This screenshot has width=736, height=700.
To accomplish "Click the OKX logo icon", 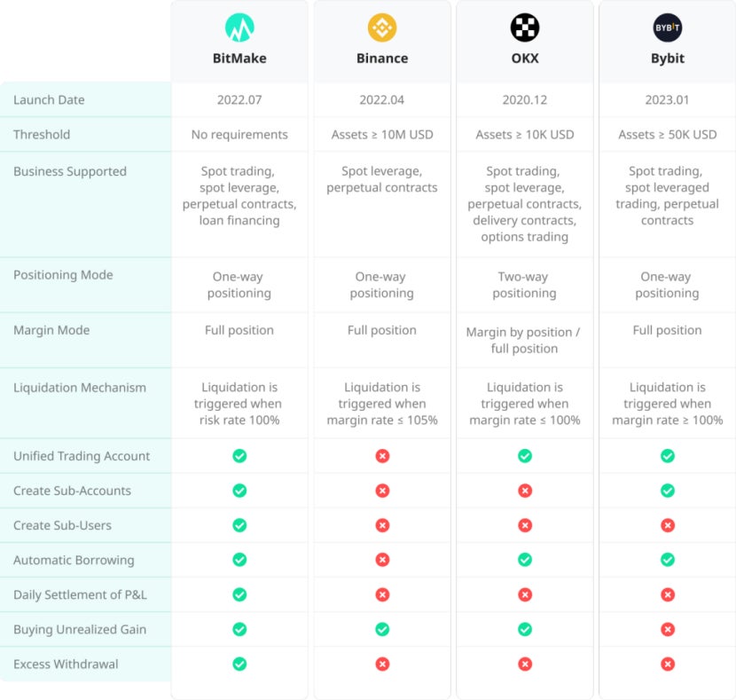I will coord(525,28).
